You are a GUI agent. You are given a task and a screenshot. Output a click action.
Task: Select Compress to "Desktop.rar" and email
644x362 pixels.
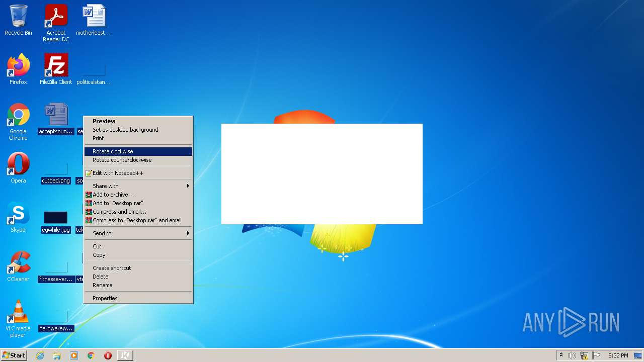pyautogui.click(x=138, y=220)
